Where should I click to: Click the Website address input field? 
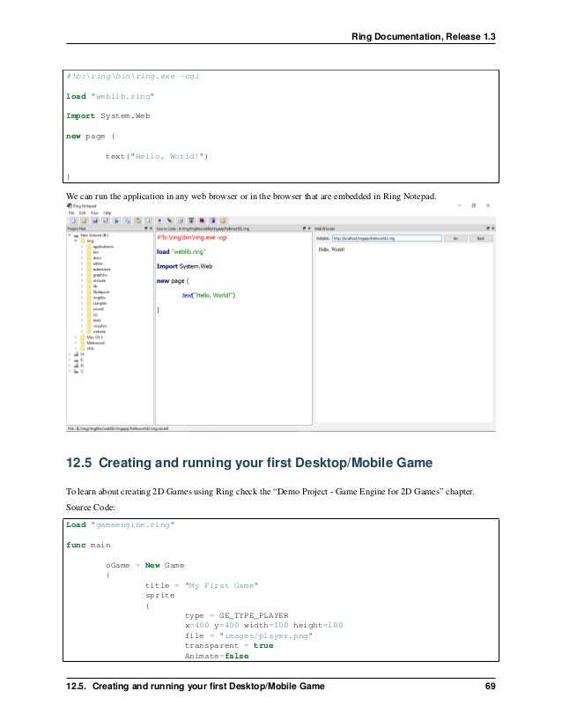(x=387, y=238)
